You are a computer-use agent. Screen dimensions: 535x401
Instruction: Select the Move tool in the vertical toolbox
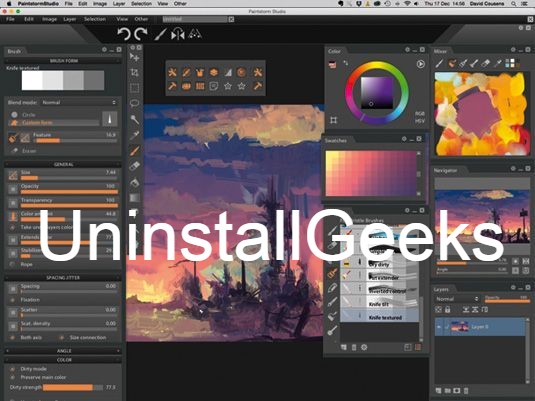(134, 57)
